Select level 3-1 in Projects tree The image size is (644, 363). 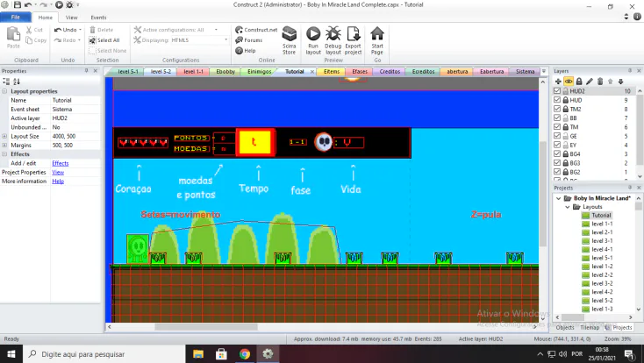(x=602, y=241)
